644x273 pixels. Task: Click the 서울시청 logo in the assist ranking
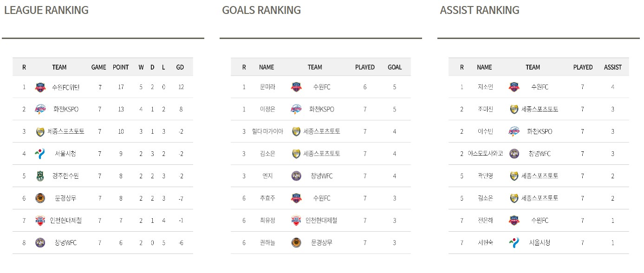pyautogui.click(x=514, y=243)
